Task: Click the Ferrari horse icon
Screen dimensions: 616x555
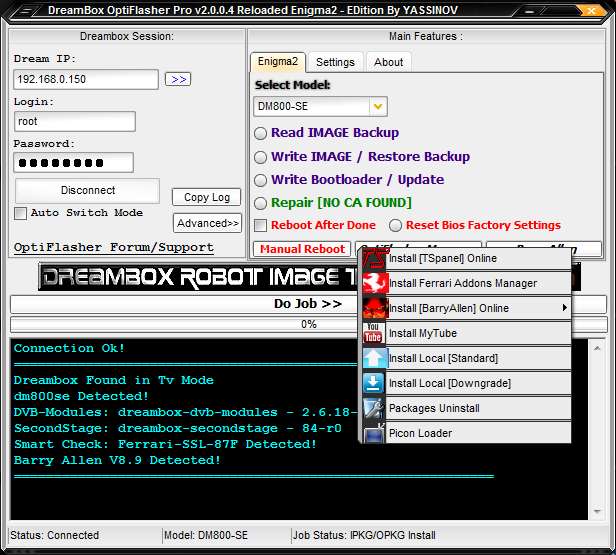Action: (374, 283)
